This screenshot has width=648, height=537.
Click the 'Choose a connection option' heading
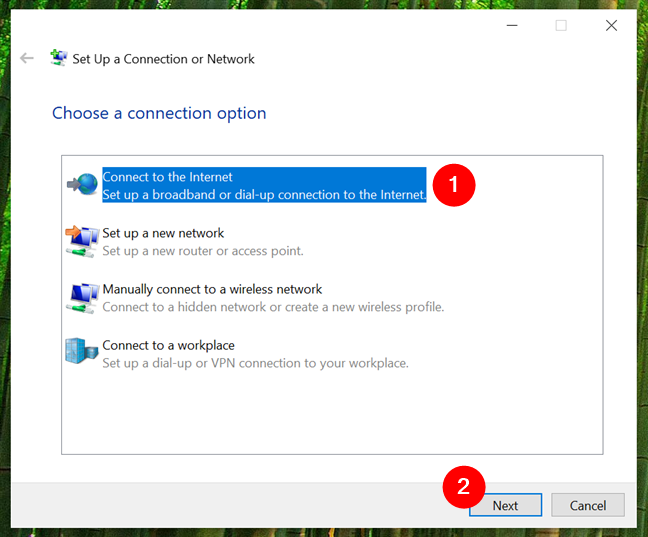pyautogui.click(x=159, y=113)
